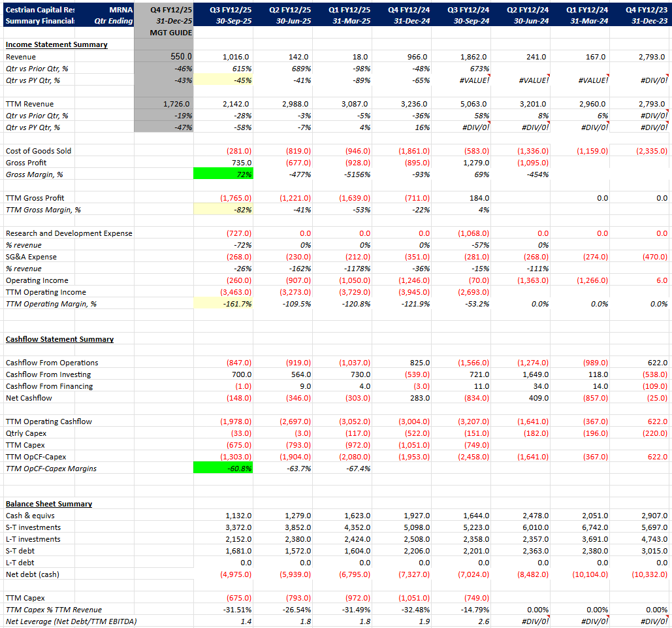
Task: Select the "SG&A Expense" label
Action: 31,257
